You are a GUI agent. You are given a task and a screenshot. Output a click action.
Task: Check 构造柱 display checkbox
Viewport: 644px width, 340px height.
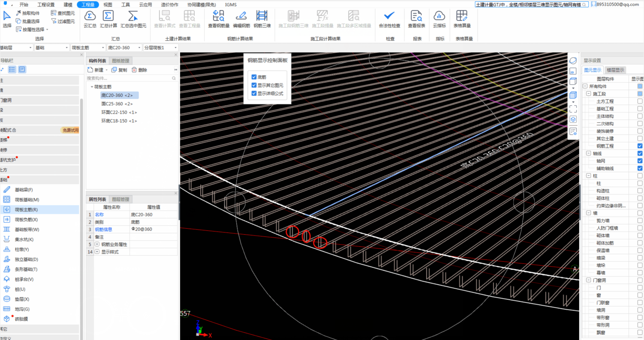pos(640,191)
